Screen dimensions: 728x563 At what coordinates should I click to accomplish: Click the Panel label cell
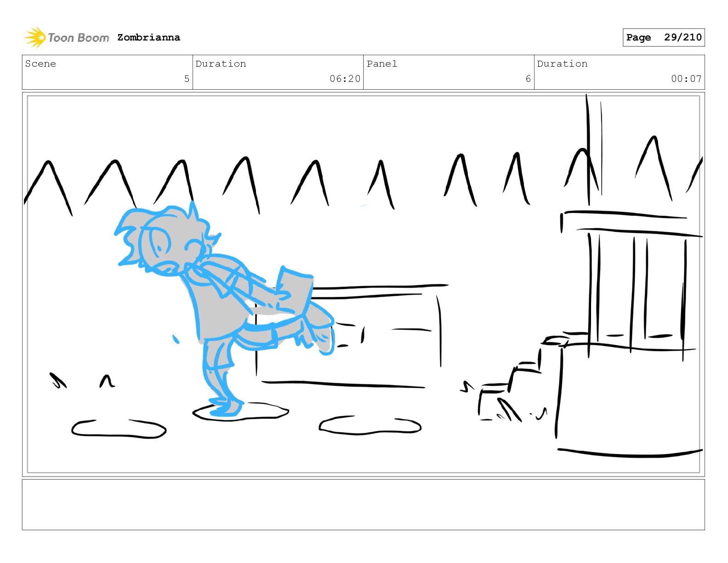coord(449,72)
